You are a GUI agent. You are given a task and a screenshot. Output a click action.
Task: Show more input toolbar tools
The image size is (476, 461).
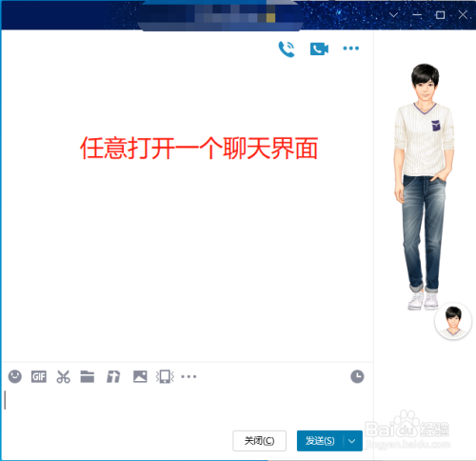coord(188,377)
